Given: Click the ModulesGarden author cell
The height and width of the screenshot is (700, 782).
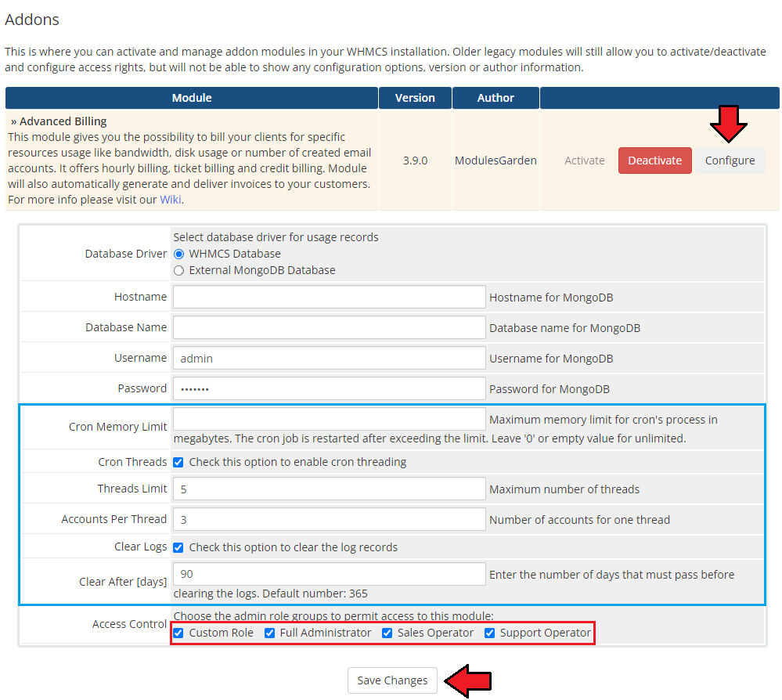Looking at the screenshot, I should click(496, 161).
